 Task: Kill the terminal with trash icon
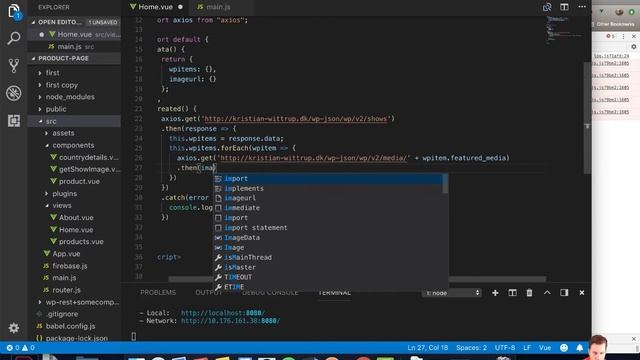[x=529, y=293]
